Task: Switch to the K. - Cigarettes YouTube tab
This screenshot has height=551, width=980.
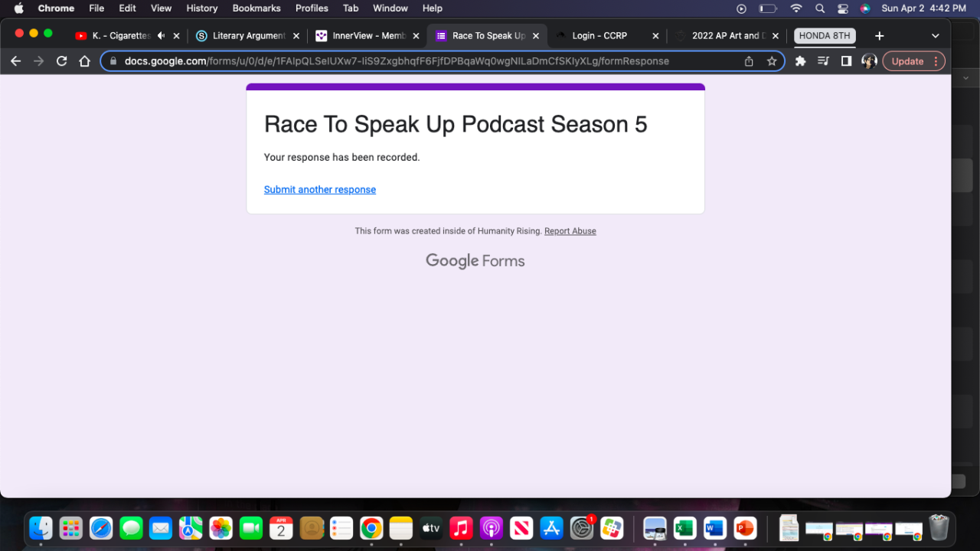Action: [122, 36]
